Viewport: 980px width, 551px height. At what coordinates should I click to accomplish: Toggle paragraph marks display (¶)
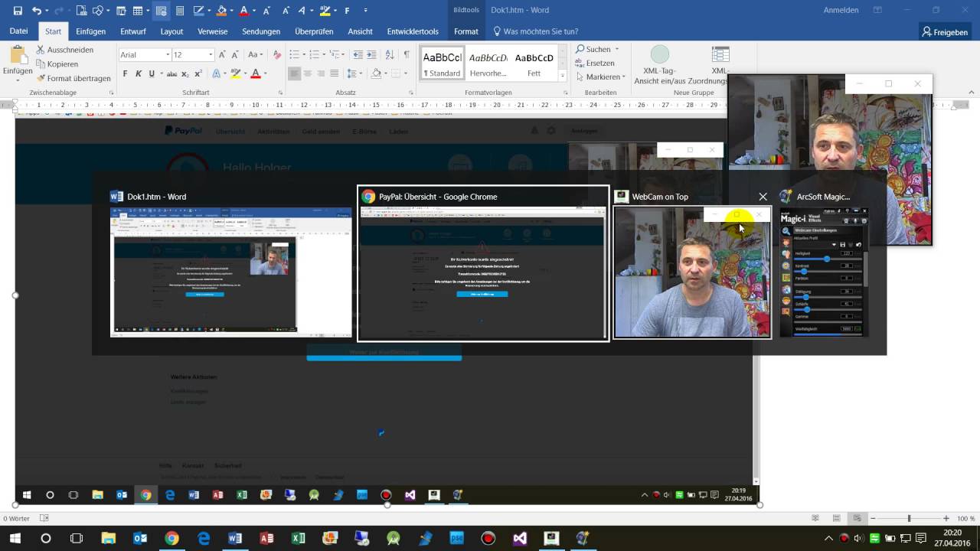point(407,54)
